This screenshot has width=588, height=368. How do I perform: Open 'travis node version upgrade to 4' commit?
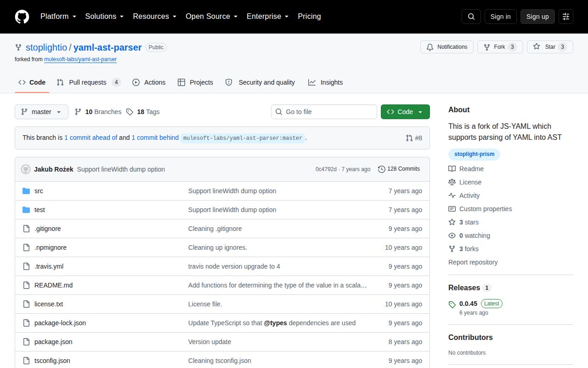[234, 266]
